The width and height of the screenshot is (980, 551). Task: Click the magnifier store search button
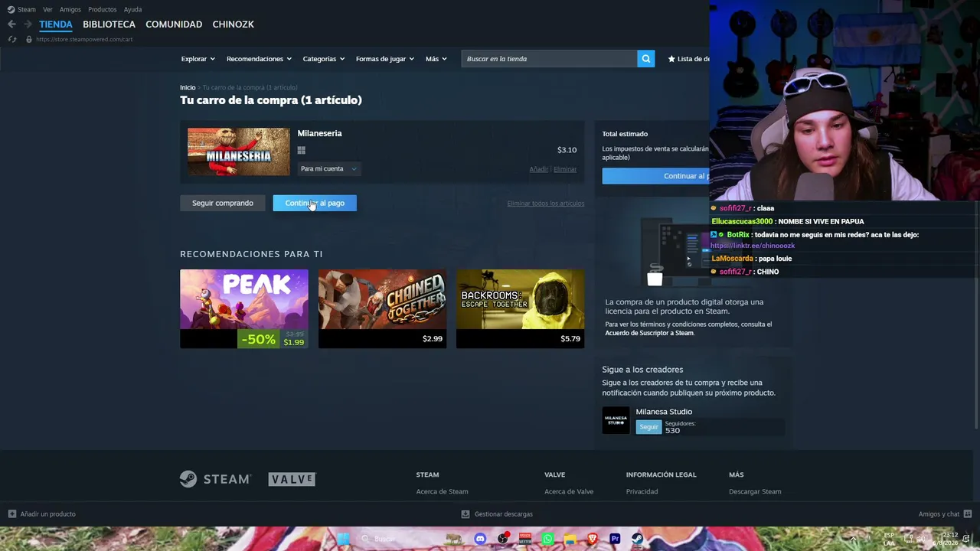click(x=646, y=59)
